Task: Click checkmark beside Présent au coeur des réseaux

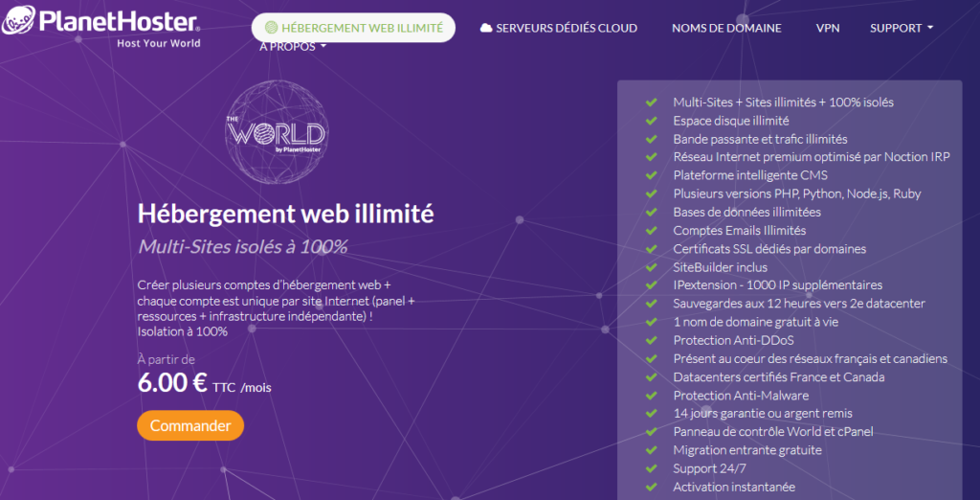Action: 651,359
